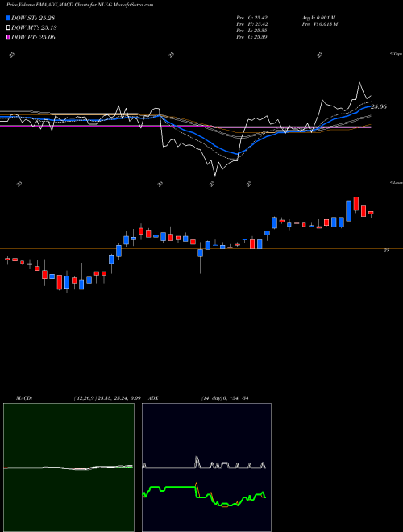The image size is (403, 532).
Task: Select the 'DOW ST: 25.28' legend label
Action: (x=33, y=18)
